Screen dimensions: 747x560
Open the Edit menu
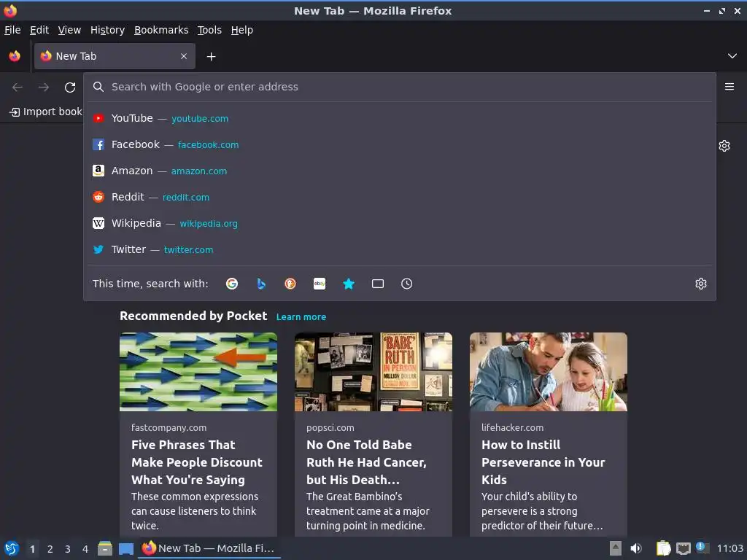click(39, 30)
